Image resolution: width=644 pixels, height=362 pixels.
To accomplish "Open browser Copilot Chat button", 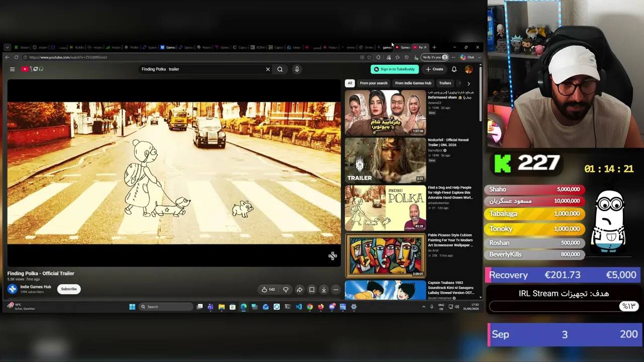I will [x=467, y=57].
